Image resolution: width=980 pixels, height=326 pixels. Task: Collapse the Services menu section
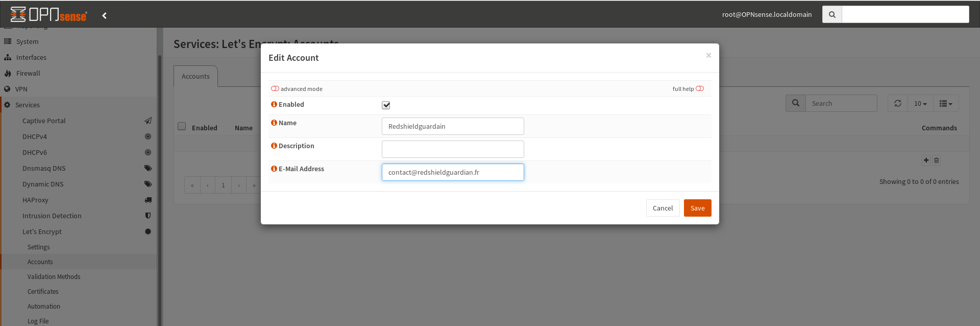28,105
